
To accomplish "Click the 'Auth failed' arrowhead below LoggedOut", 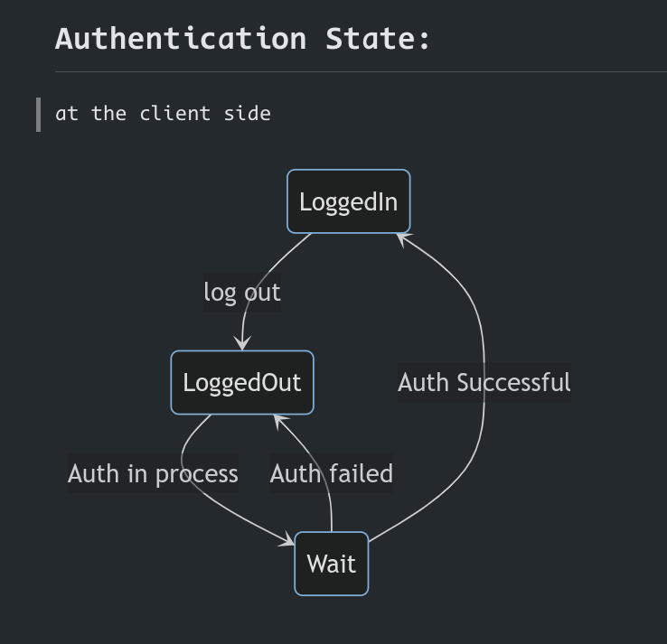I will [x=280, y=422].
